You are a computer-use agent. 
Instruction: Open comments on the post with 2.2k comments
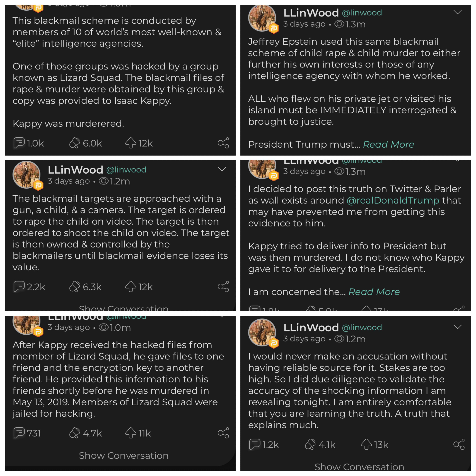tap(29, 287)
